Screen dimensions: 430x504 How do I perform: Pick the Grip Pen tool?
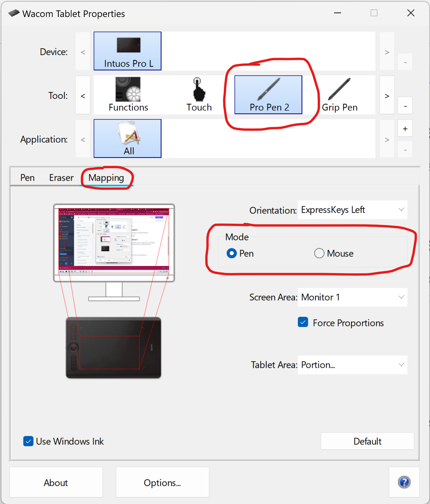click(x=340, y=95)
